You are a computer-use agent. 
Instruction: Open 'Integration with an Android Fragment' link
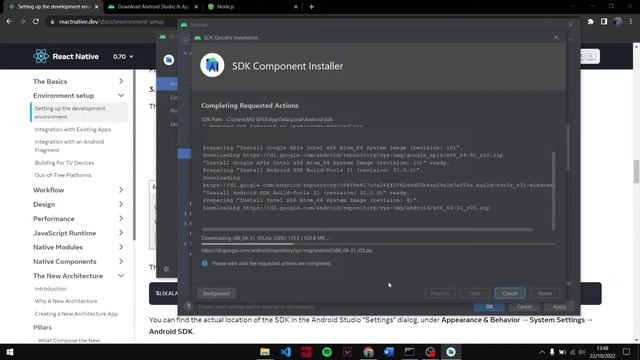pos(69,146)
